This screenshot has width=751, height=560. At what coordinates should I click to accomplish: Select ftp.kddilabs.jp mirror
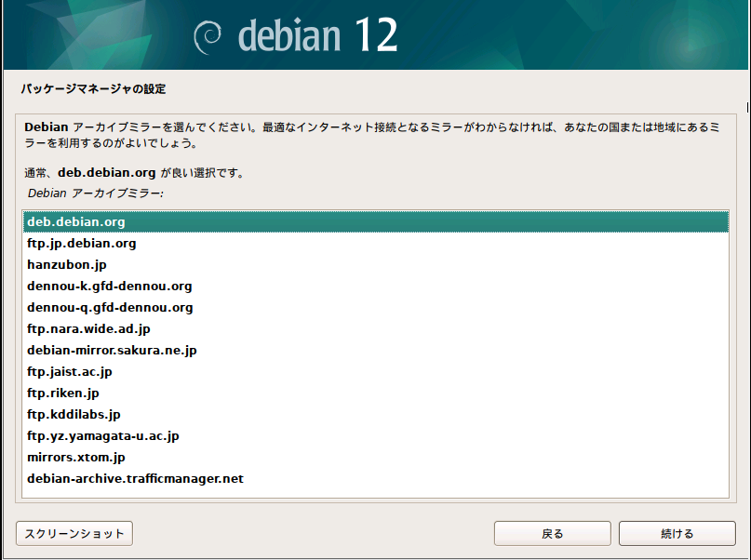point(376,415)
